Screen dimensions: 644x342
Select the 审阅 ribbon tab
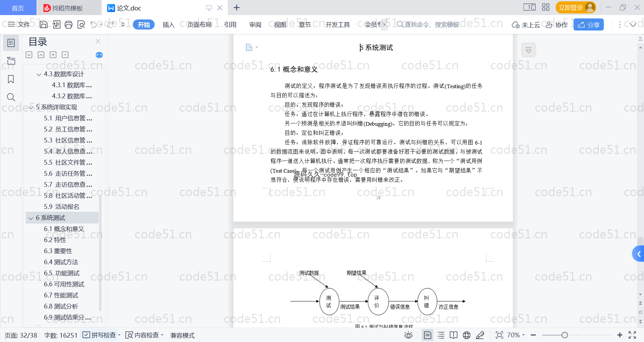coord(255,24)
